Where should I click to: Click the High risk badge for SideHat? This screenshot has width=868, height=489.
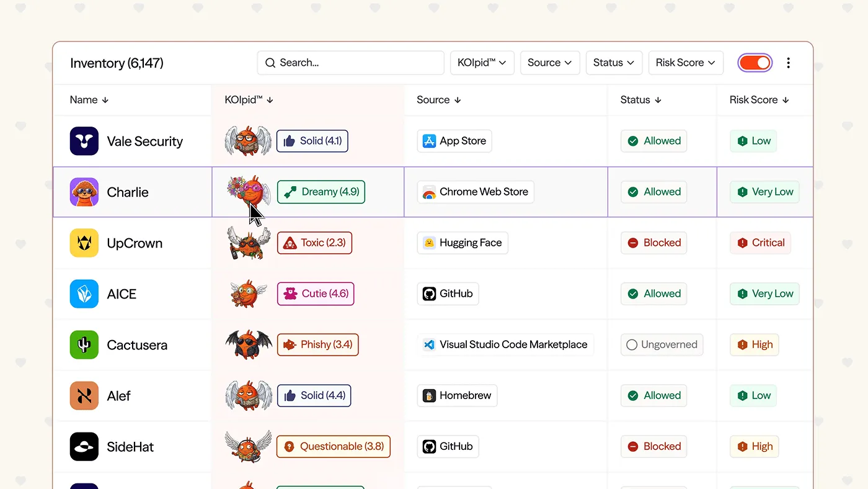click(754, 446)
